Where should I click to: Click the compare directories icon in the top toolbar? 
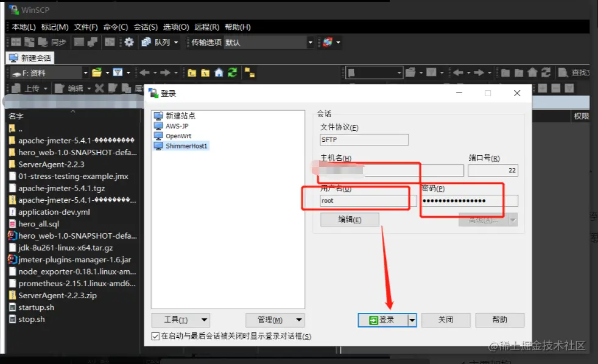16,42
